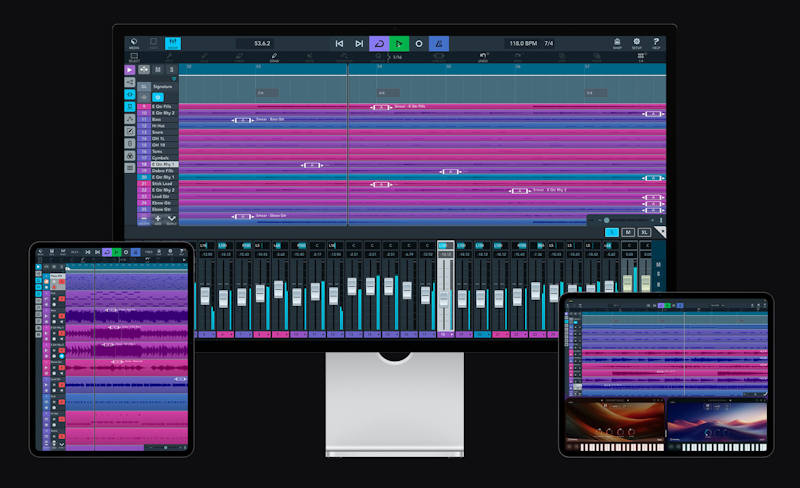Image resolution: width=800 pixels, height=488 pixels.
Task: Click the Play button in transport
Action: [399, 44]
